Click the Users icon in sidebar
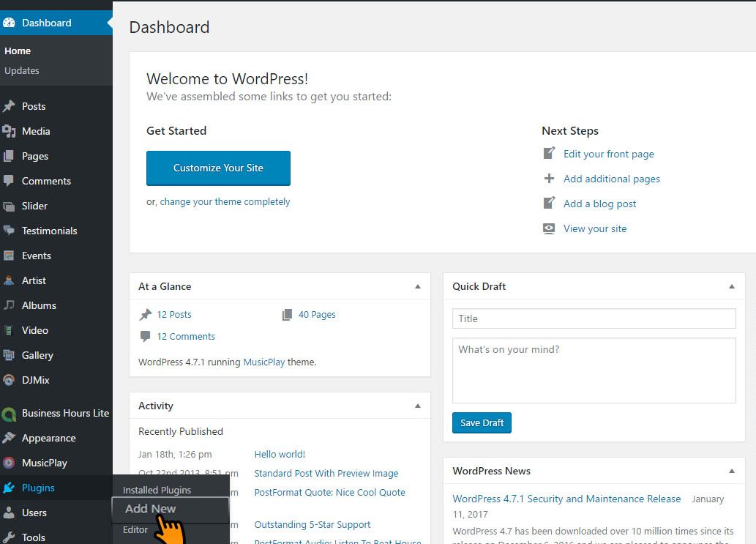This screenshot has width=756, height=544. tap(9, 513)
